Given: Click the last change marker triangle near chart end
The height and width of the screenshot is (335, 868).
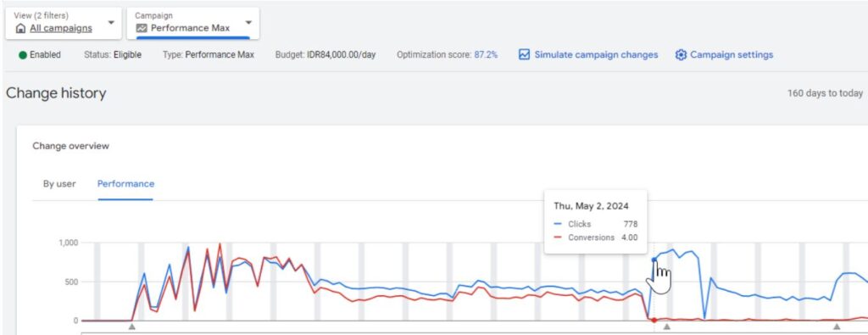Looking at the screenshot, I should pyautogui.click(x=837, y=327).
